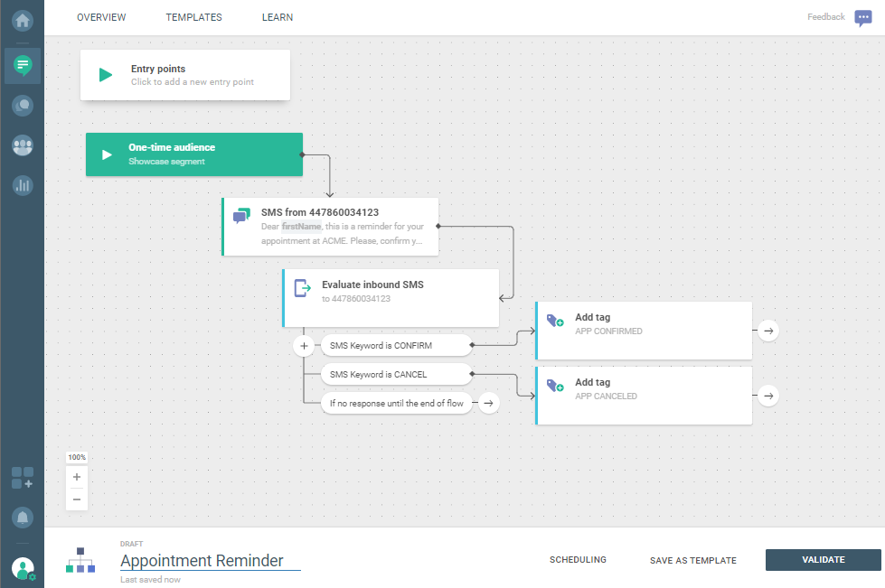Image resolution: width=885 pixels, height=588 pixels.
Task: Open the Overview tab
Action: tap(101, 17)
